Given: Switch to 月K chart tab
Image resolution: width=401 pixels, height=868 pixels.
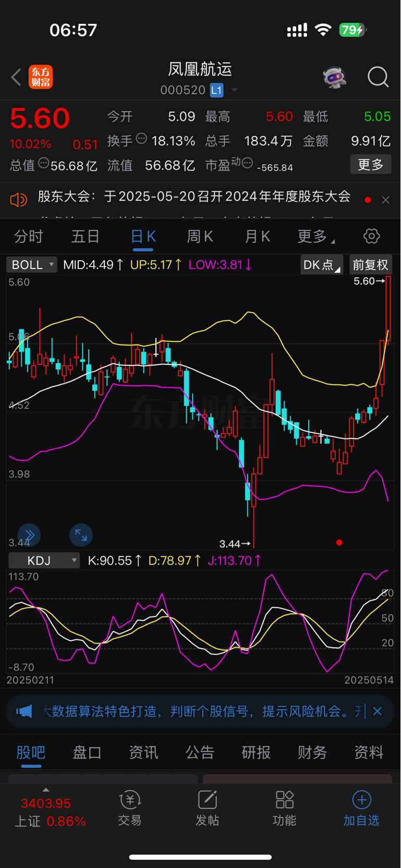Looking at the screenshot, I should (x=257, y=237).
